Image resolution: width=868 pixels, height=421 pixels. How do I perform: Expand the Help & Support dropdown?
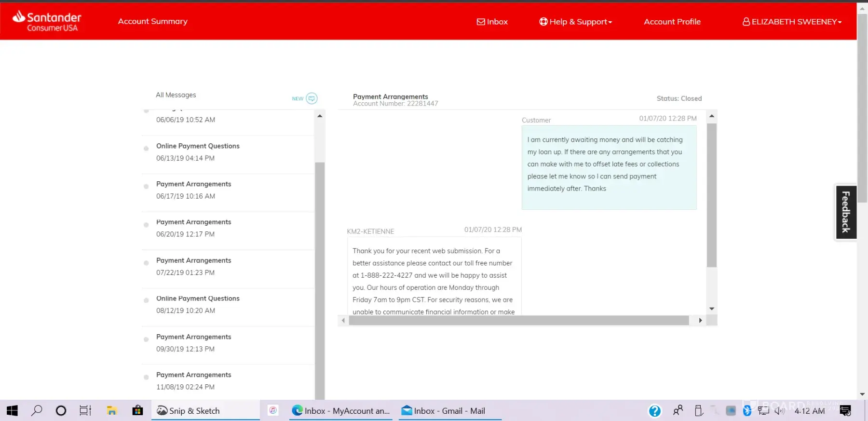point(575,22)
